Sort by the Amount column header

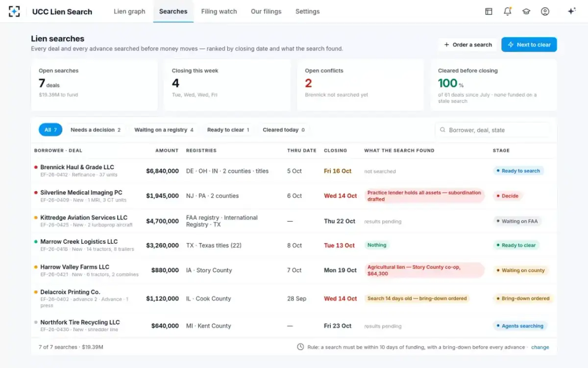pyautogui.click(x=167, y=151)
